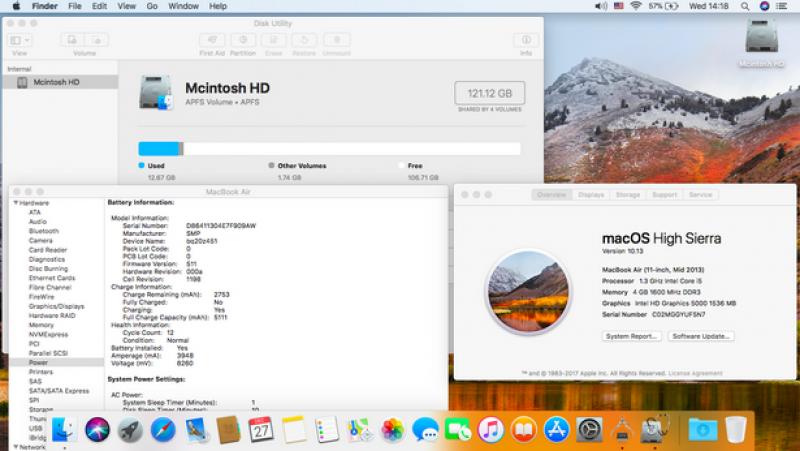
Task: Open iBooks orange book icon
Action: click(523, 430)
